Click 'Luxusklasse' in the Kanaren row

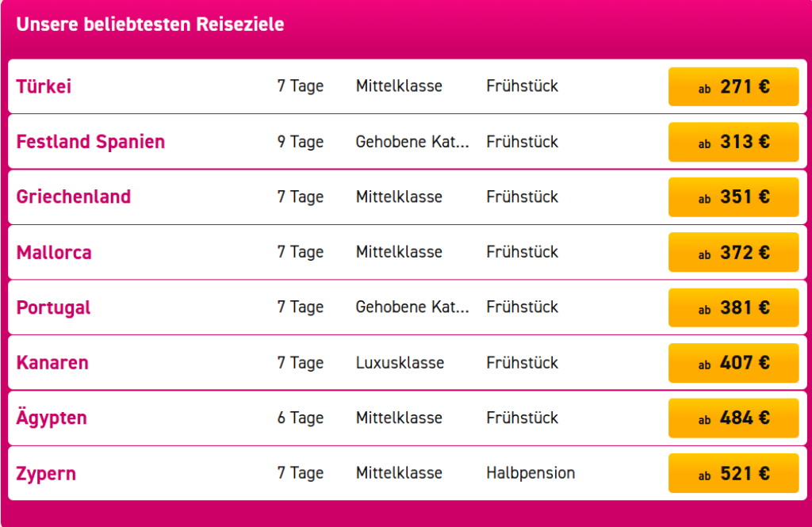pos(400,363)
